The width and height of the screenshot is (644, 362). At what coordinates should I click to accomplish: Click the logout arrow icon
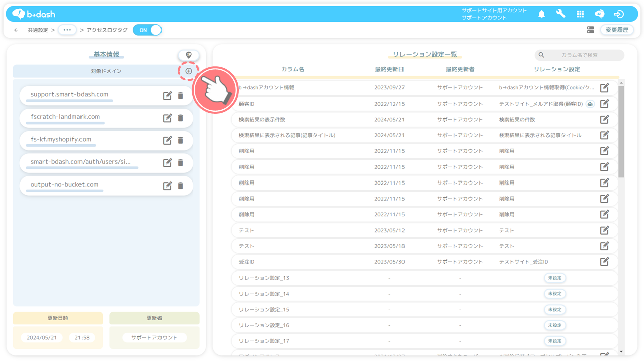tap(619, 14)
